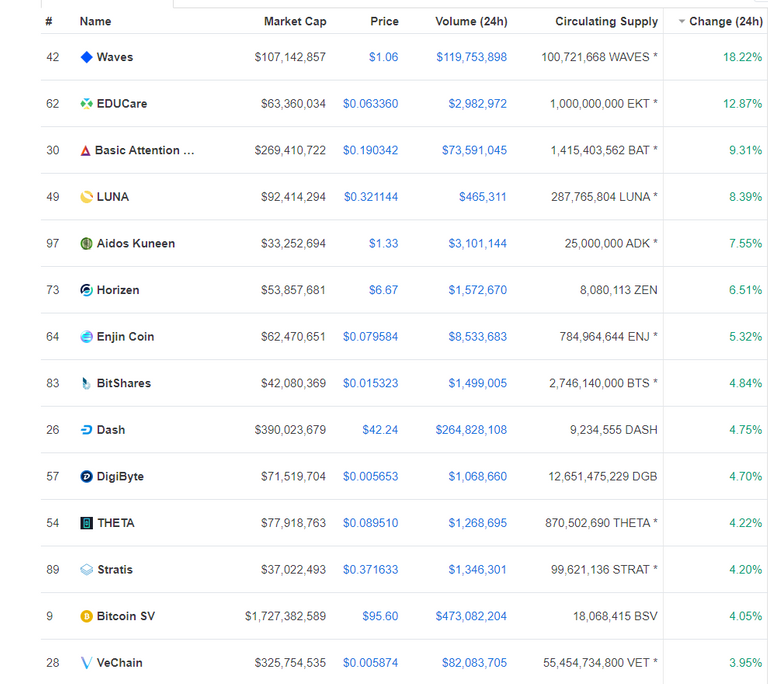Image resolution: width=768 pixels, height=684 pixels.
Task: Click Waves volume $119,753,898
Action: coord(472,57)
